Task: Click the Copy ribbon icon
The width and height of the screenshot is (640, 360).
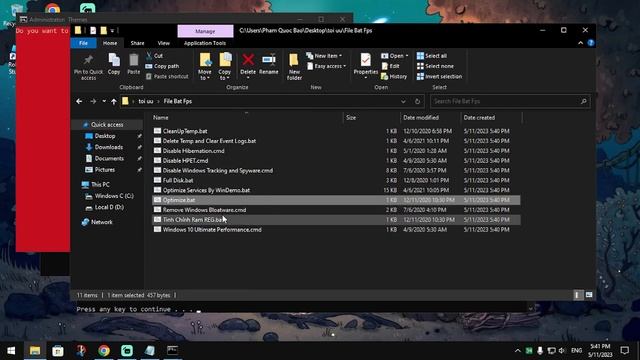Action: coord(114,60)
